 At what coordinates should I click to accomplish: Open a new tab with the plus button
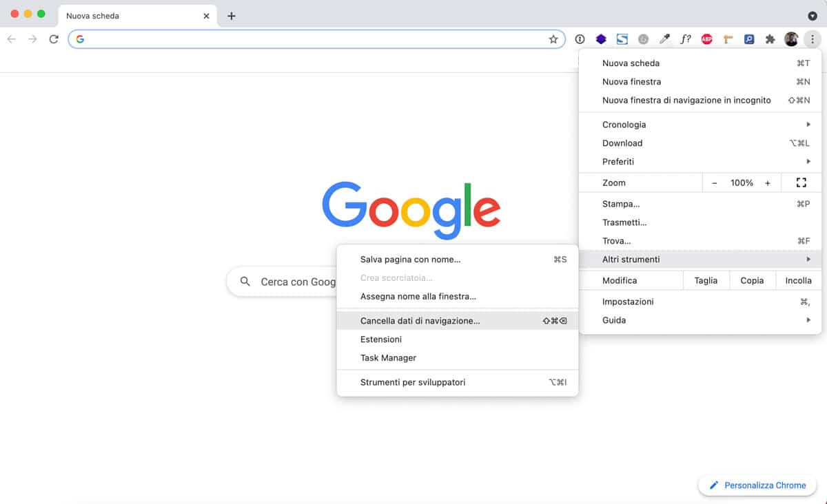(232, 16)
